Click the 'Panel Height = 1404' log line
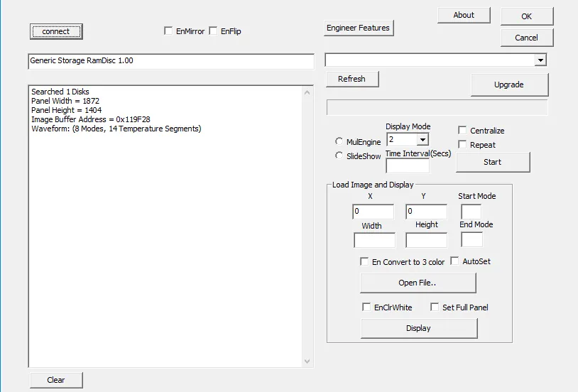 pyautogui.click(x=66, y=110)
